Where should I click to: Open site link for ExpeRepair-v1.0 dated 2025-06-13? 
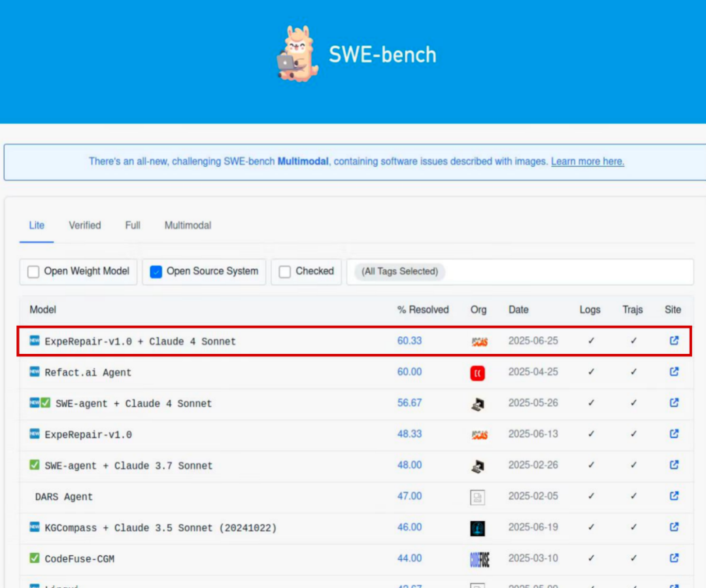[x=673, y=434]
